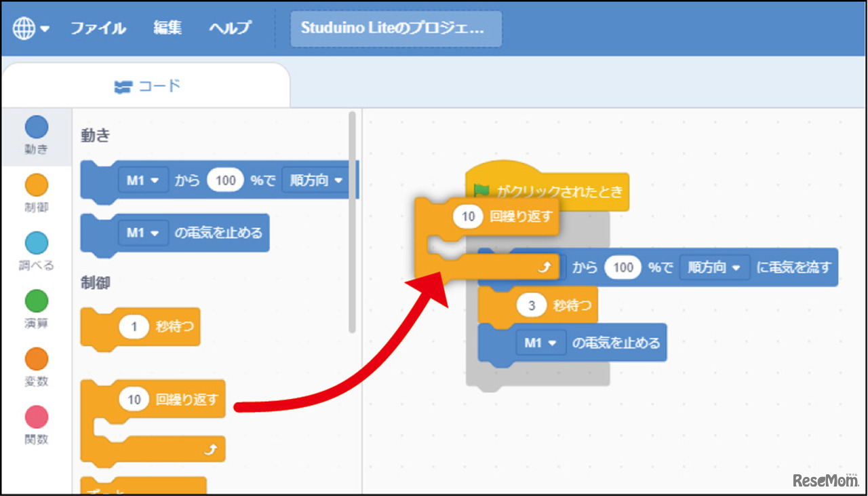
Task: Open the M1 dropdown in the palette 電気を止める block
Action: (x=143, y=233)
